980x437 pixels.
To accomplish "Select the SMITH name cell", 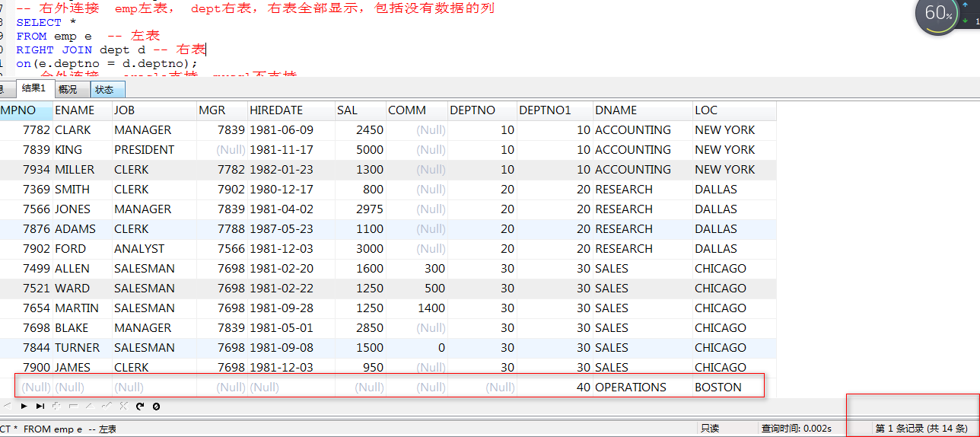I will (x=82, y=190).
